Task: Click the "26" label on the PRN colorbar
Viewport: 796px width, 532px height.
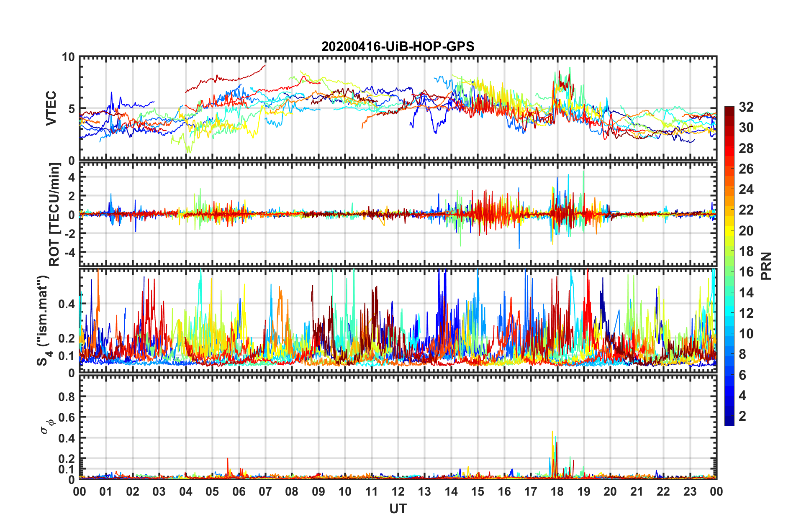Action: click(x=745, y=169)
